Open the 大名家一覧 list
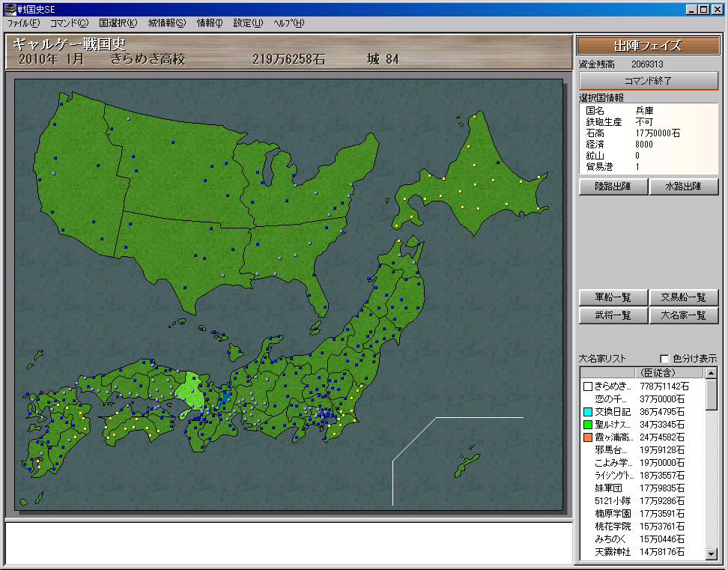 point(683,315)
